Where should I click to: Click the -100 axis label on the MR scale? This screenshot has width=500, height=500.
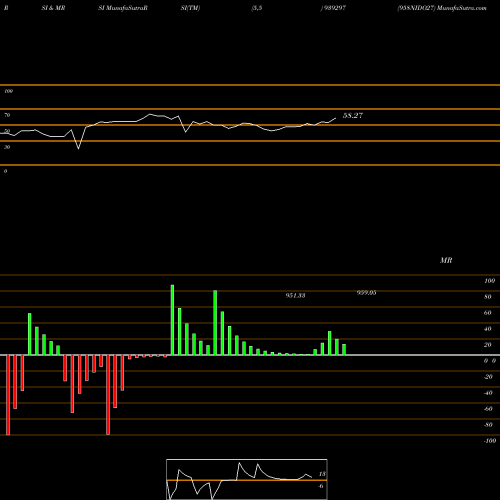tap(490, 441)
